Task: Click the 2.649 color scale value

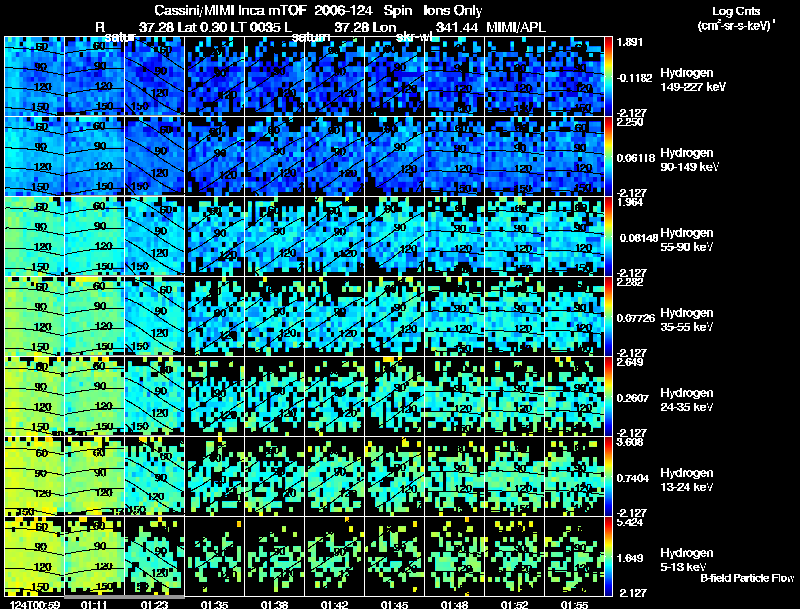Action: (x=629, y=362)
